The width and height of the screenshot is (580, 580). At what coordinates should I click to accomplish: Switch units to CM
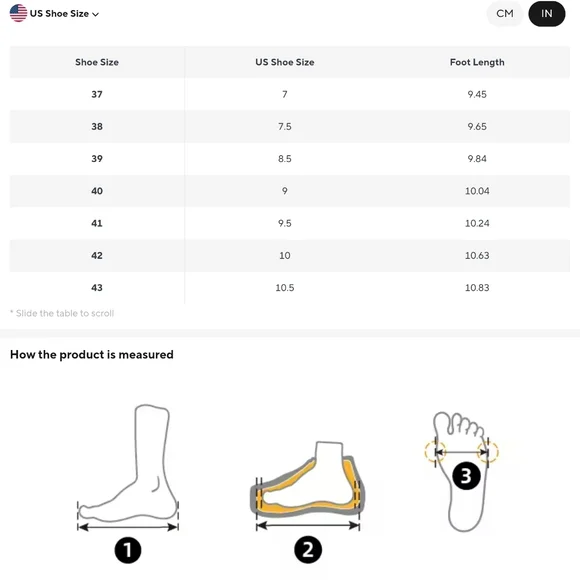click(x=505, y=14)
